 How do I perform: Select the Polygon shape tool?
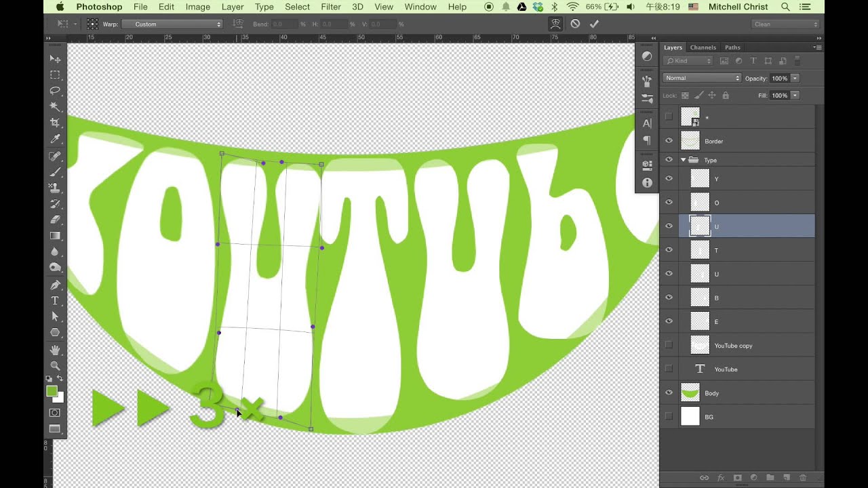pyautogui.click(x=55, y=333)
